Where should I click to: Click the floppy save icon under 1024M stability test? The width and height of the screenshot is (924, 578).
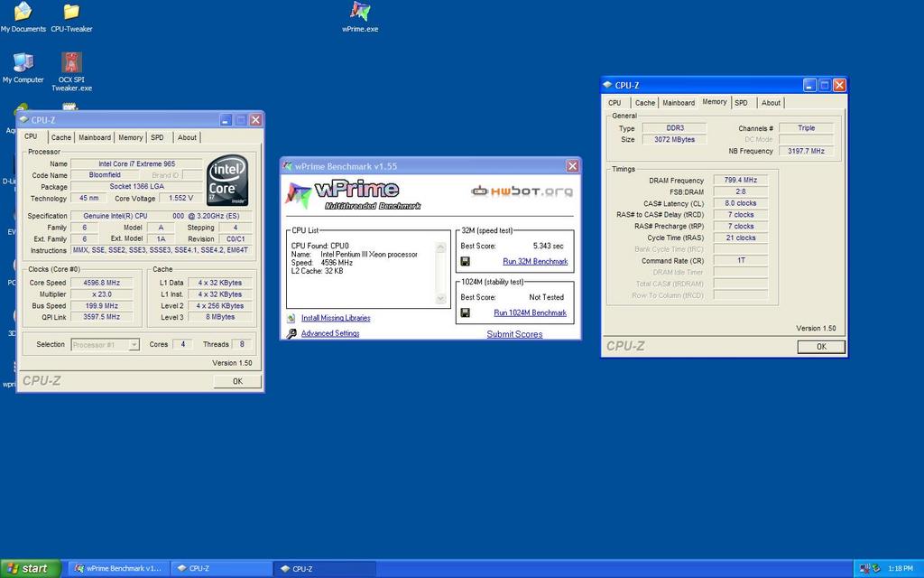(465, 312)
